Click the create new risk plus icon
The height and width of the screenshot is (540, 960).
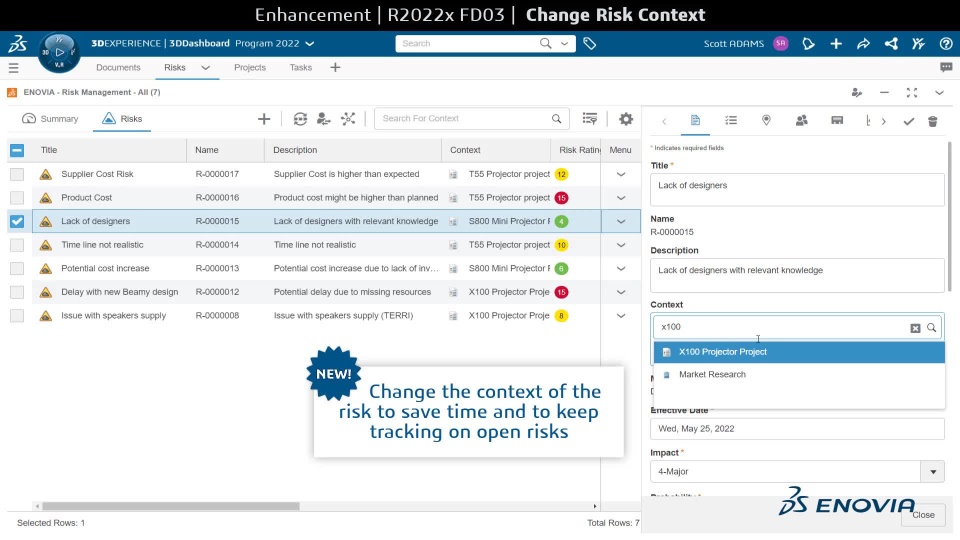point(264,119)
